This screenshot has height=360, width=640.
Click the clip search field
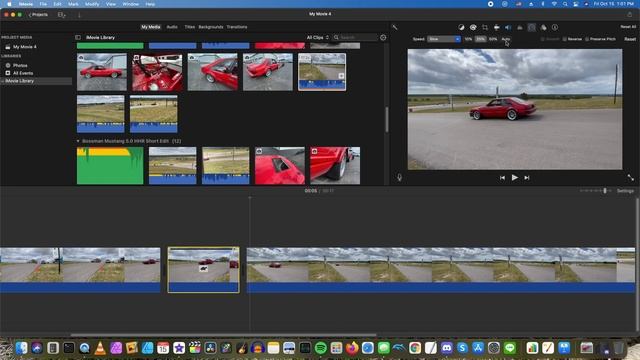(355, 37)
